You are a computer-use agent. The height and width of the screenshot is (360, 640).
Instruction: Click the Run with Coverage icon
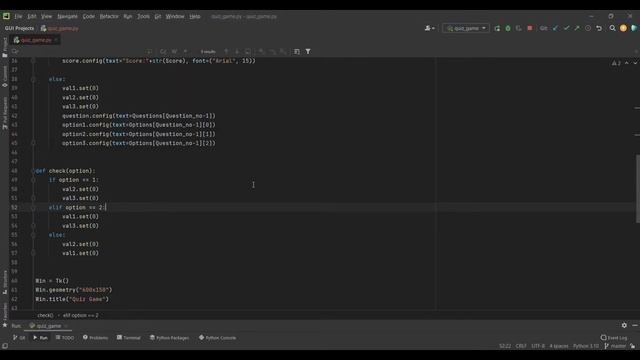click(518, 28)
